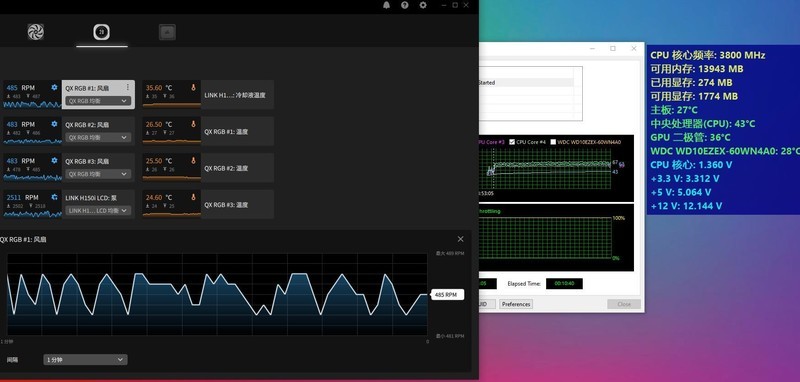Screen dimensions: 800x382
Task: Open gear settings for QX RGB #3 fan sensor
Action: click(x=54, y=161)
